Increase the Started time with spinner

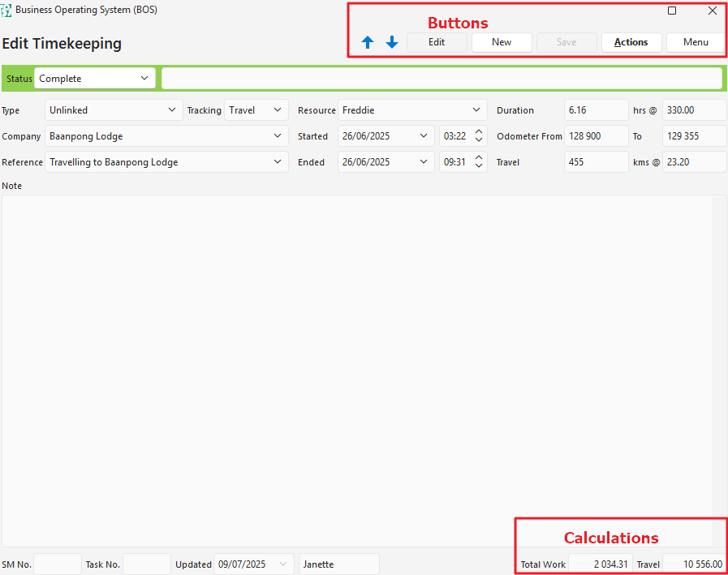coord(479,132)
